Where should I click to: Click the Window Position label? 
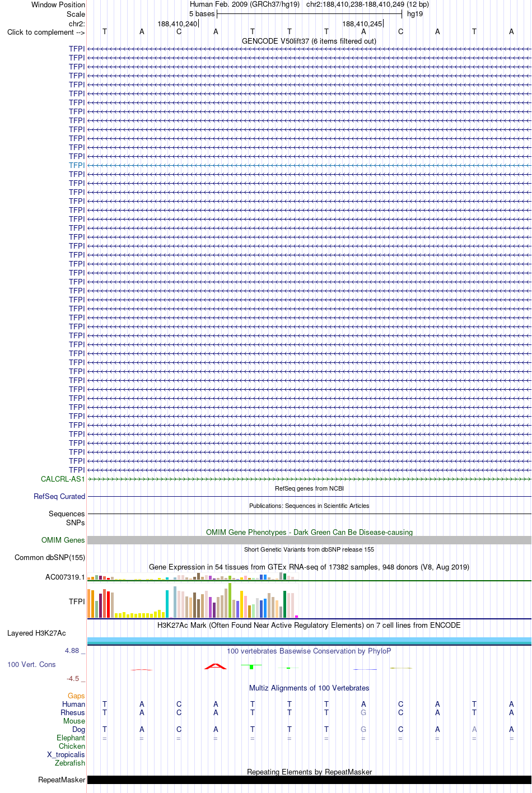coord(58,4)
